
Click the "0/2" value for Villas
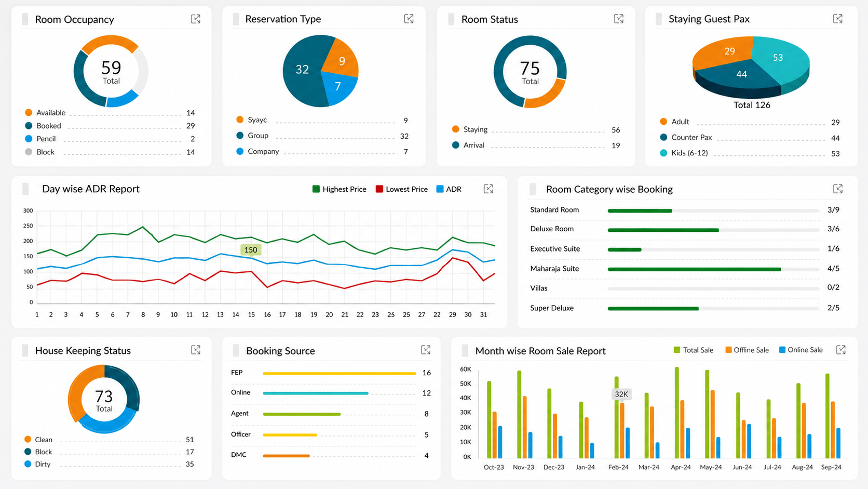point(833,287)
